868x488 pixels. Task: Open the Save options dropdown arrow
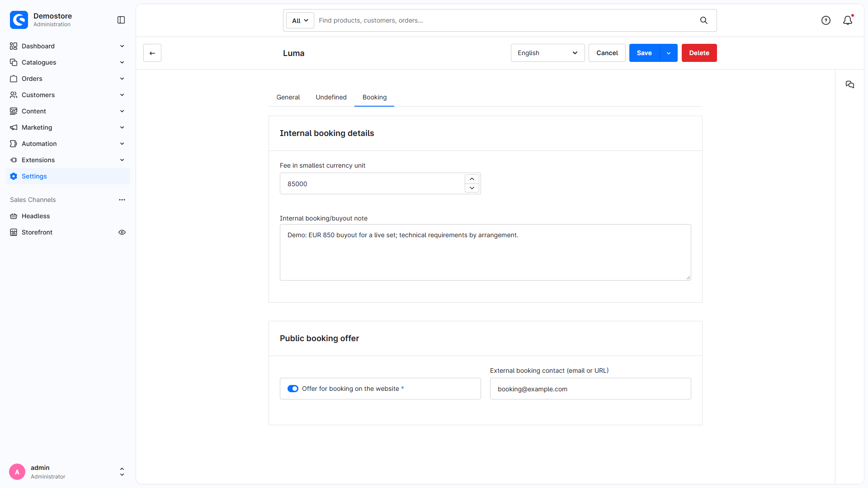coord(669,53)
